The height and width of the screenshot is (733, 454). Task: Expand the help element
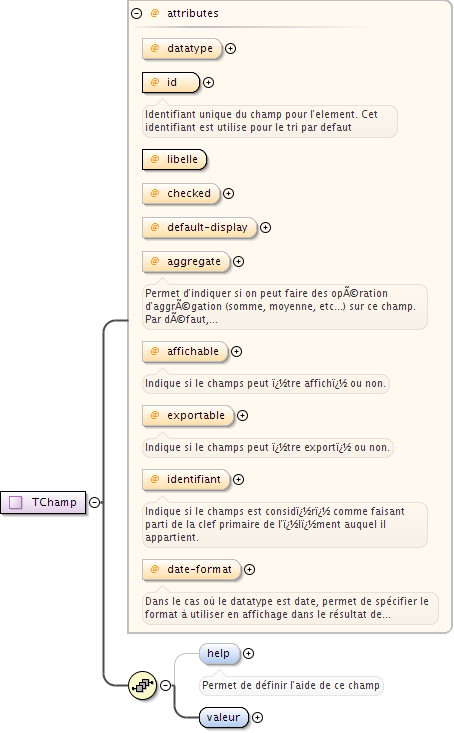pyautogui.click(x=249, y=654)
